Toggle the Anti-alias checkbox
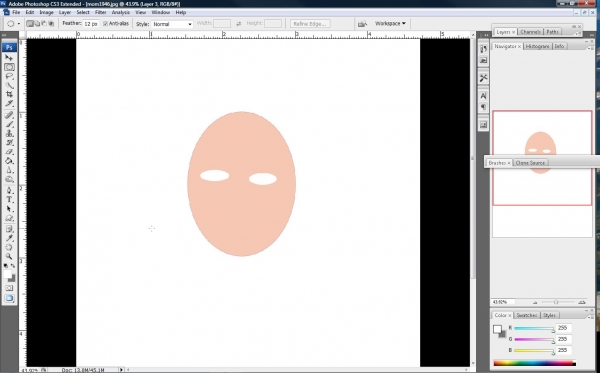 pos(106,24)
